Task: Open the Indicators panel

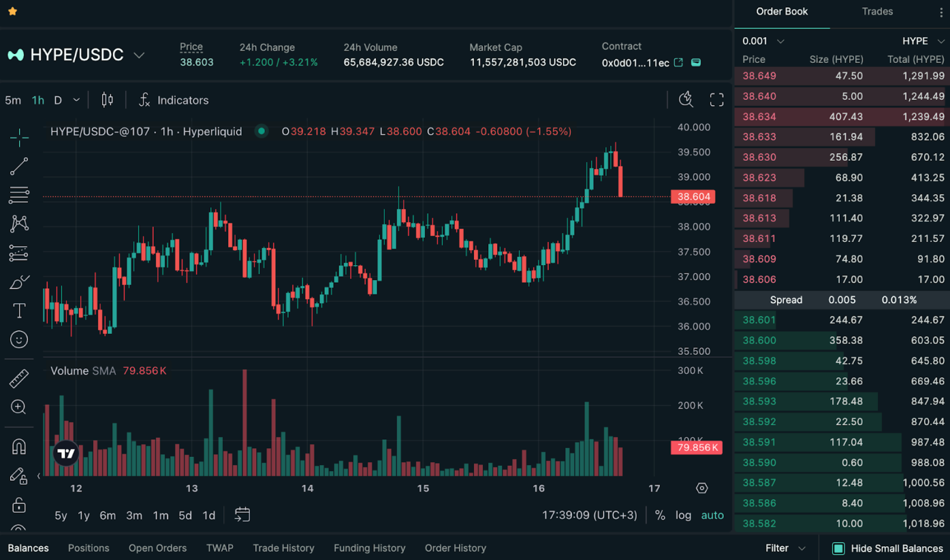Action: point(183,100)
